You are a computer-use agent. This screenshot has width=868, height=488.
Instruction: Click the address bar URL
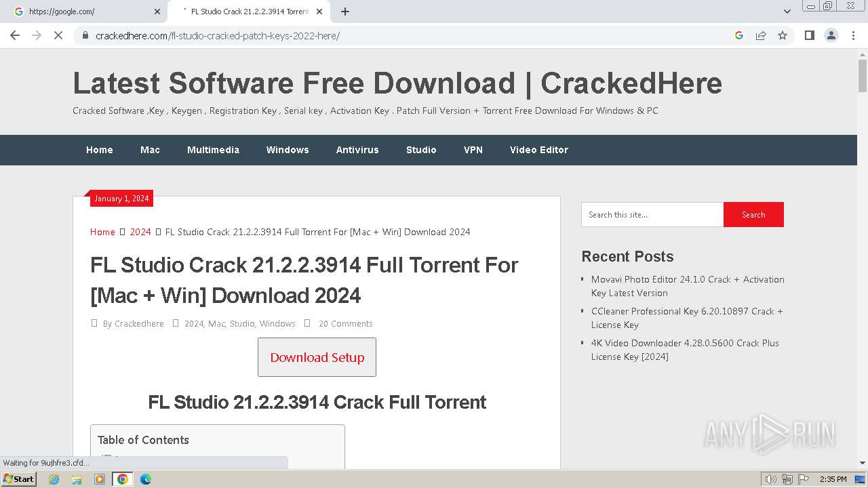[x=217, y=35]
